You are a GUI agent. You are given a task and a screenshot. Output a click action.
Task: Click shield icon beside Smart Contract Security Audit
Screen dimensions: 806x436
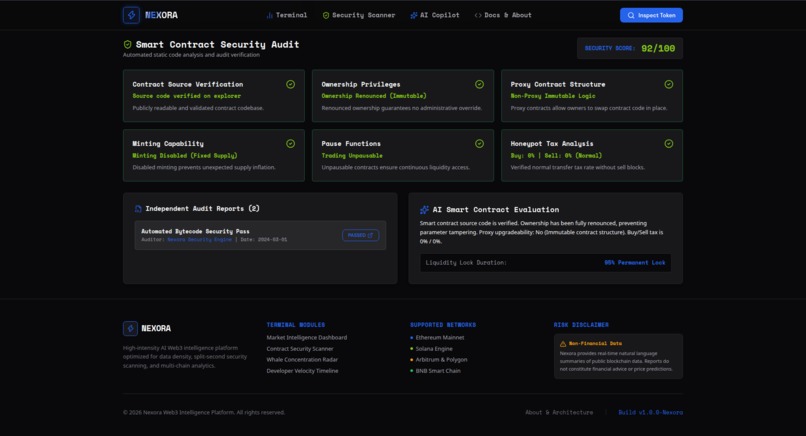pos(127,45)
